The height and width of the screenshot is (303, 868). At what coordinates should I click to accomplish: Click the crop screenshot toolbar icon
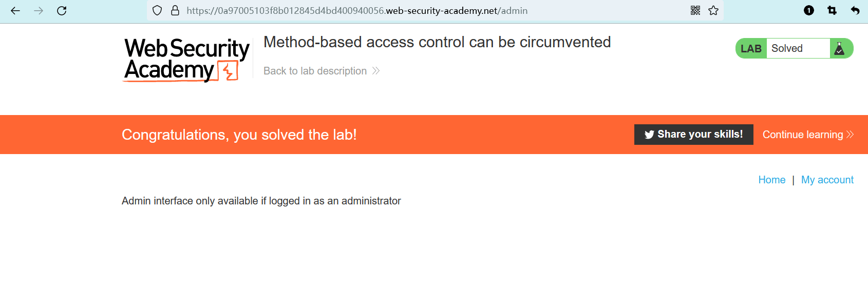click(x=832, y=11)
